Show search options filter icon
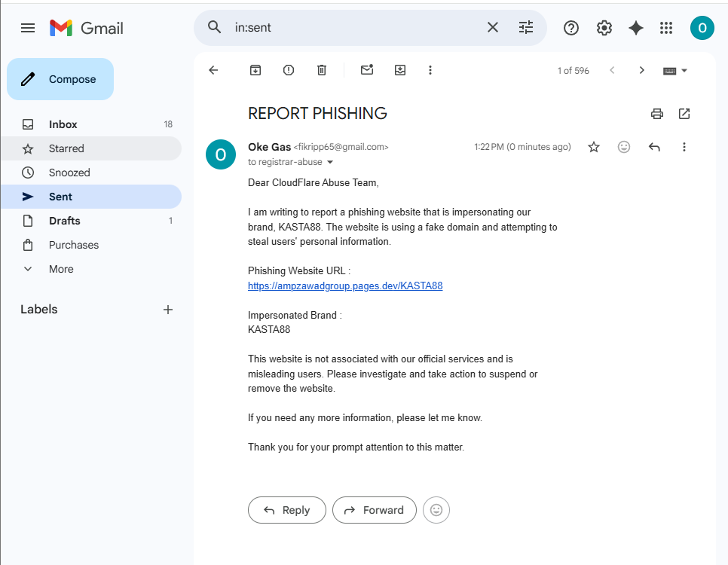The image size is (728, 565). 525,27
